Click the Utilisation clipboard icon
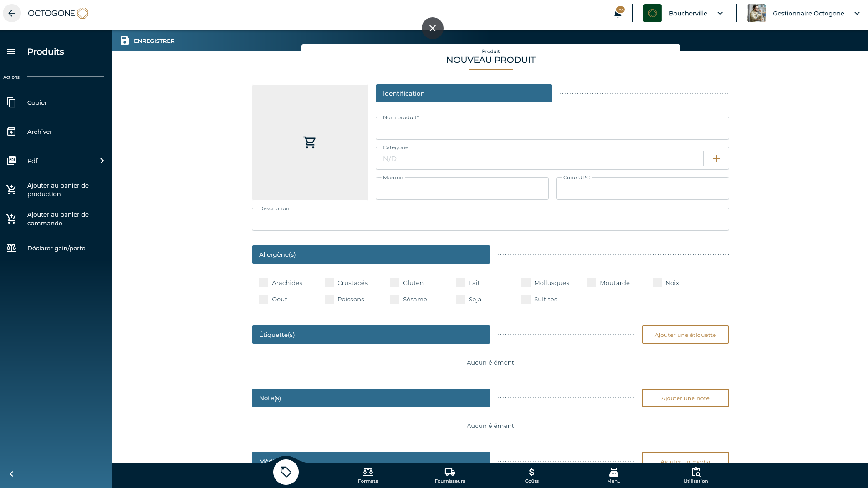Viewport: 868px width, 488px height. point(696,472)
